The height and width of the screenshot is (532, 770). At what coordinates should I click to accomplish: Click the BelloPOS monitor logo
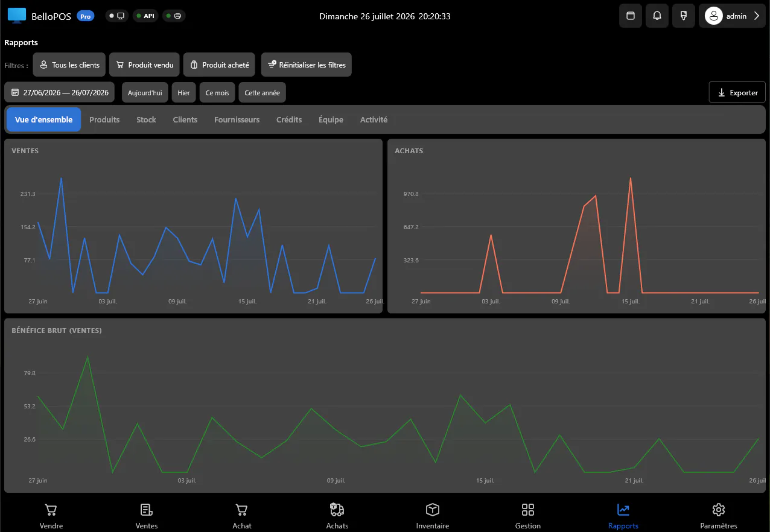tap(17, 16)
